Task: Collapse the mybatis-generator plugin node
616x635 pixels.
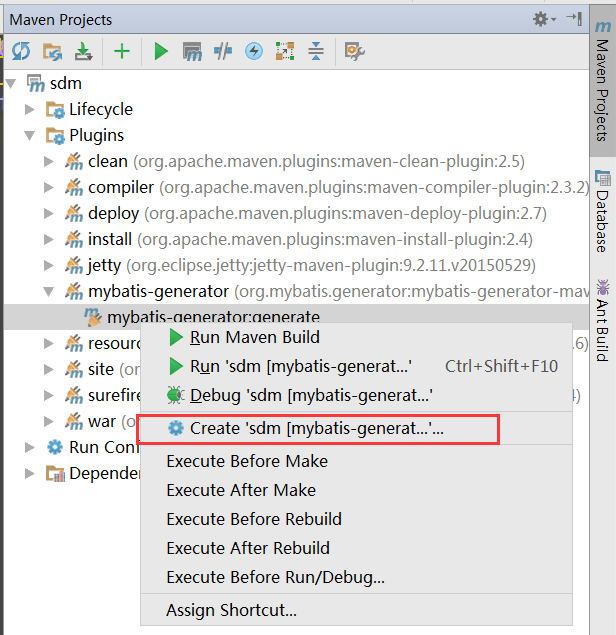Action: click(49, 292)
